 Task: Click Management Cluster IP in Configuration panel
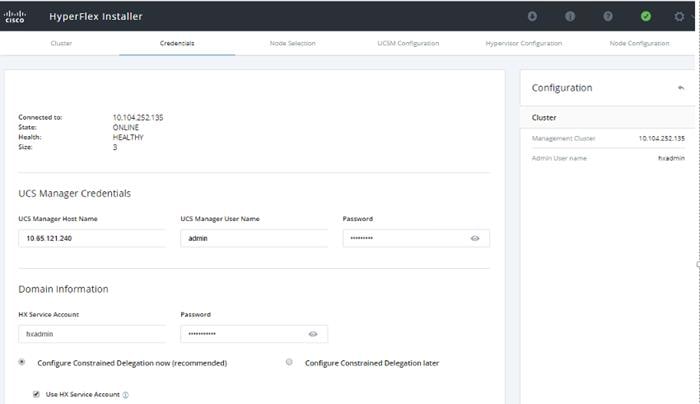[662, 138]
